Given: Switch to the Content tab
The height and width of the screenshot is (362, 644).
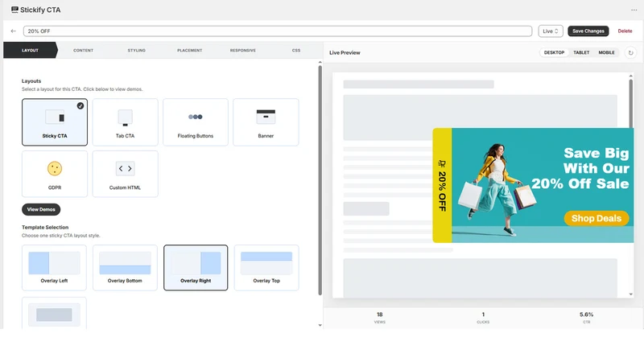Looking at the screenshot, I should tap(84, 50).
